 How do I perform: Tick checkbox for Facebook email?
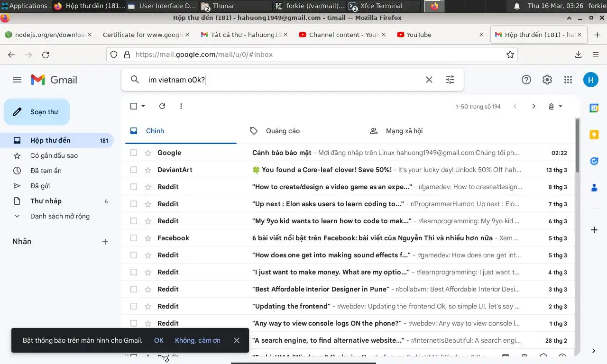[x=134, y=238]
